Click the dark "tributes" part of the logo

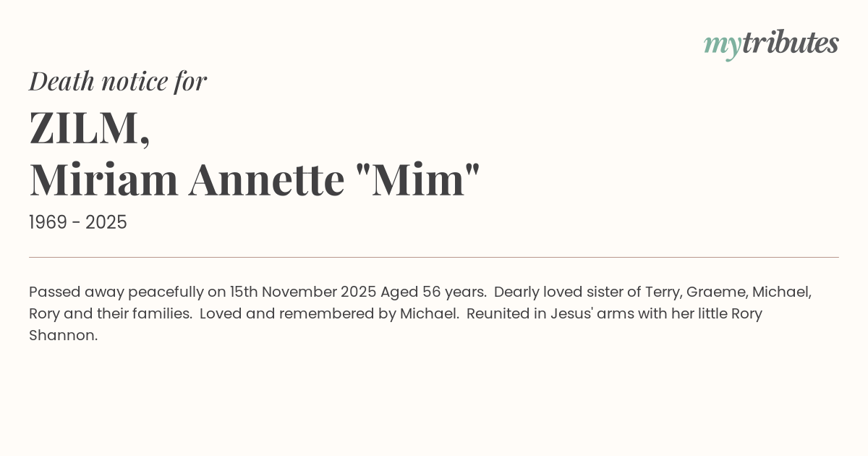[x=790, y=43]
